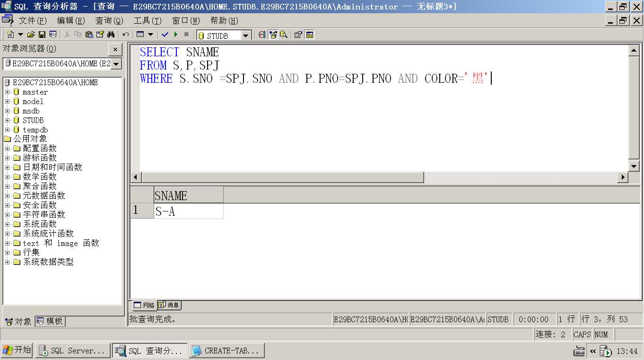Expand the model database node

coord(7,101)
